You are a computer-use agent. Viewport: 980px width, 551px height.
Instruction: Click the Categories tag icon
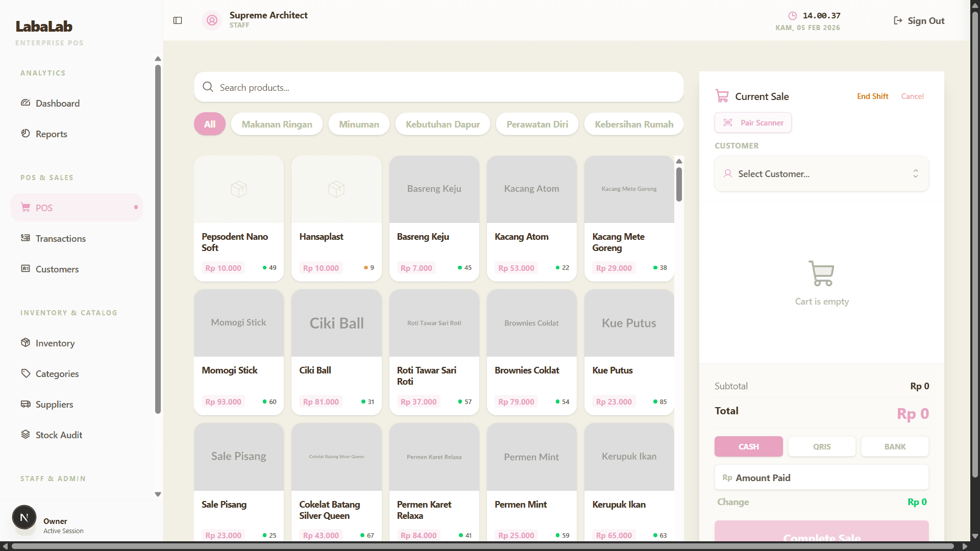tap(26, 373)
